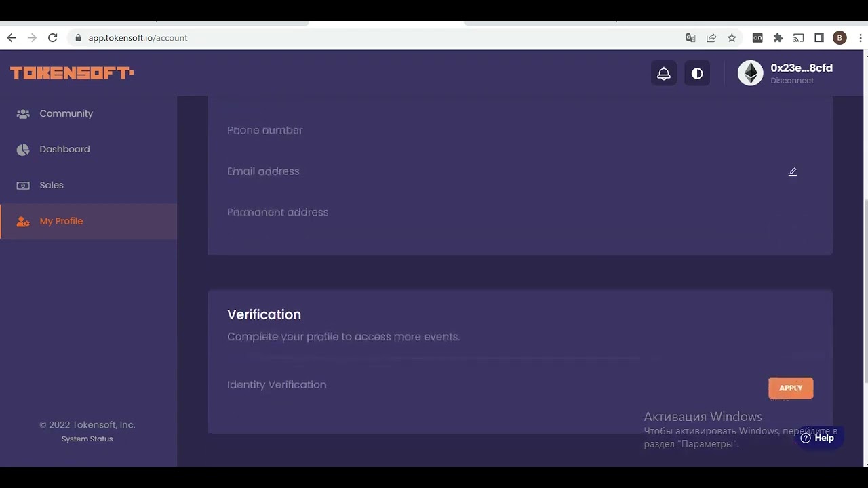Viewport: 868px width, 488px height.
Task: Click the Verification heading
Action: pyautogui.click(x=264, y=314)
